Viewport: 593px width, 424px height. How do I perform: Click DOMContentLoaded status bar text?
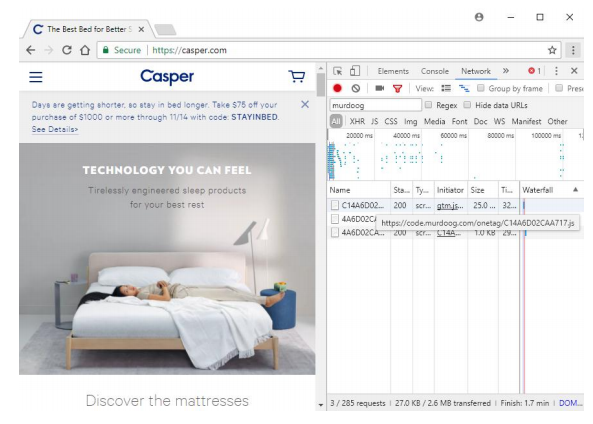570,403
